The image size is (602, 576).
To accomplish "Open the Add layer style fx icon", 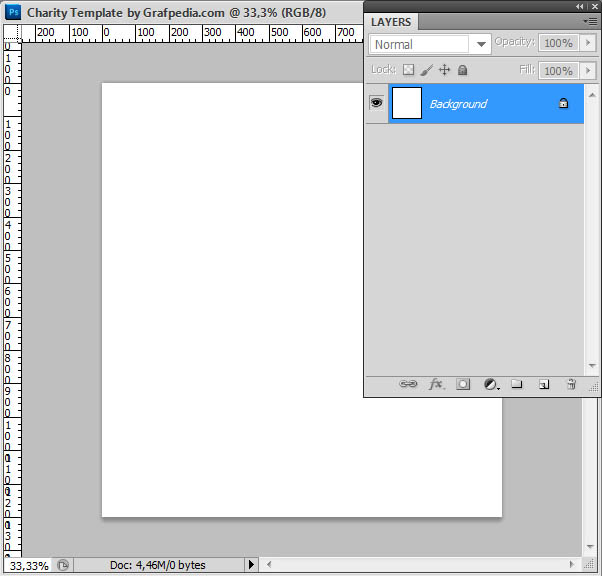I will [437, 384].
